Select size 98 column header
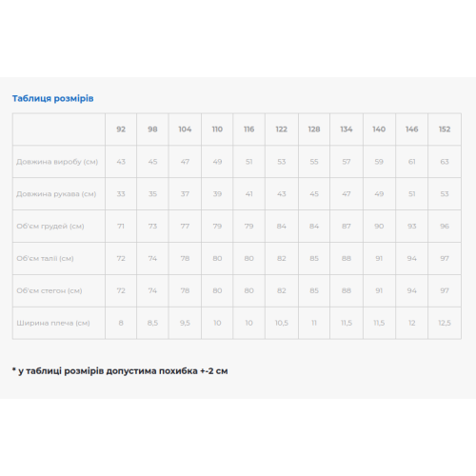The image size is (476, 476). click(x=152, y=129)
